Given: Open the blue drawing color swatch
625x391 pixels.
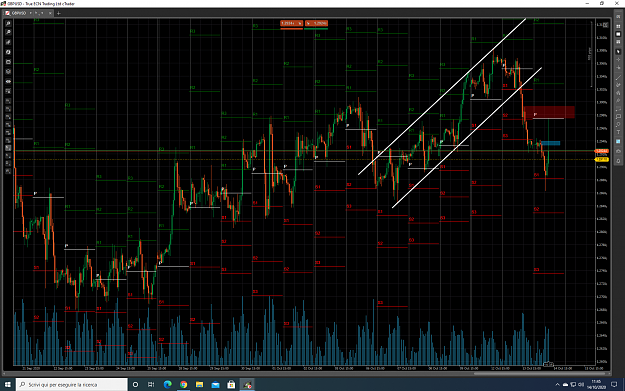Looking at the screenshot, I should (618, 141).
